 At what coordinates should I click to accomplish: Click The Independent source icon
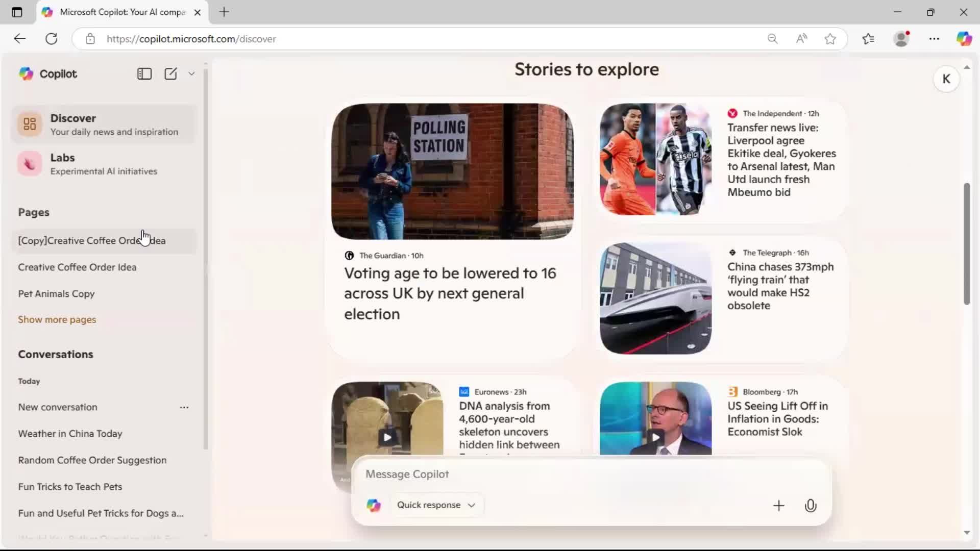click(x=732, y=113)
